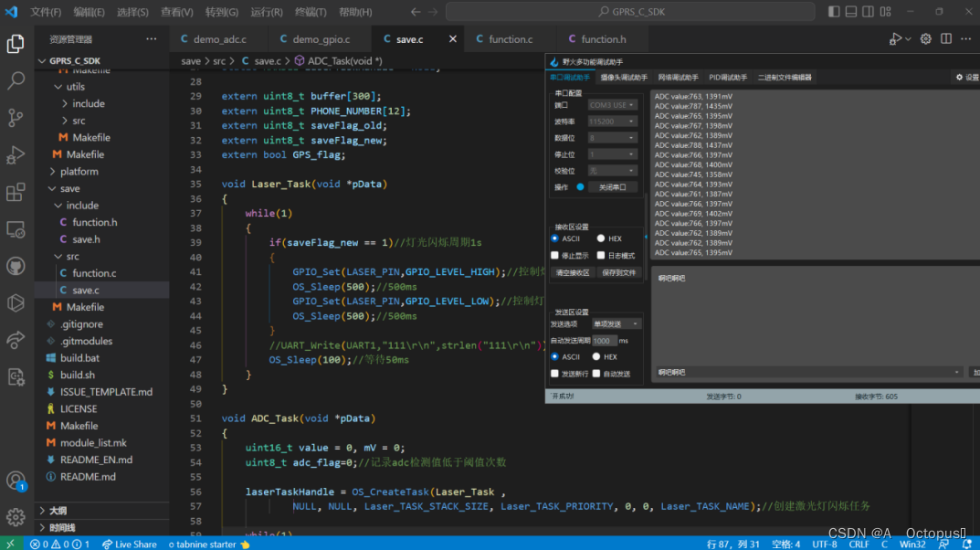Open the notifications bell in status bar
Viewport: 980px width, 550px height.
pos(966,544)
